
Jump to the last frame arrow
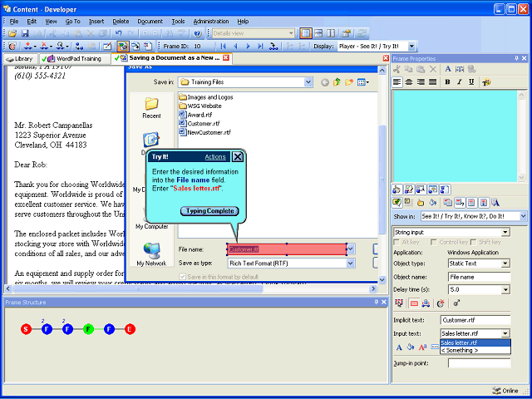(260, 47)
